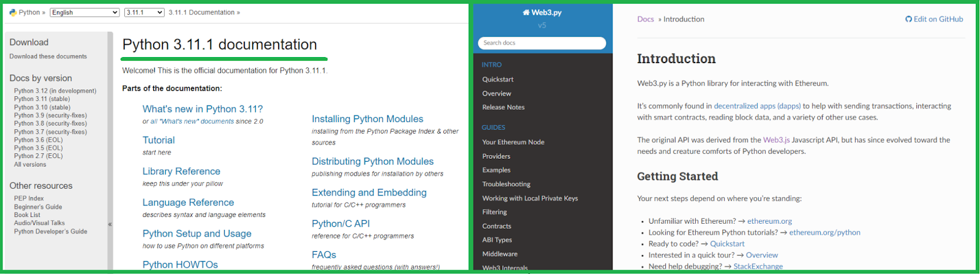
Task: Click the Docs breadcrumb link
Action: click(x=646, y=19)
